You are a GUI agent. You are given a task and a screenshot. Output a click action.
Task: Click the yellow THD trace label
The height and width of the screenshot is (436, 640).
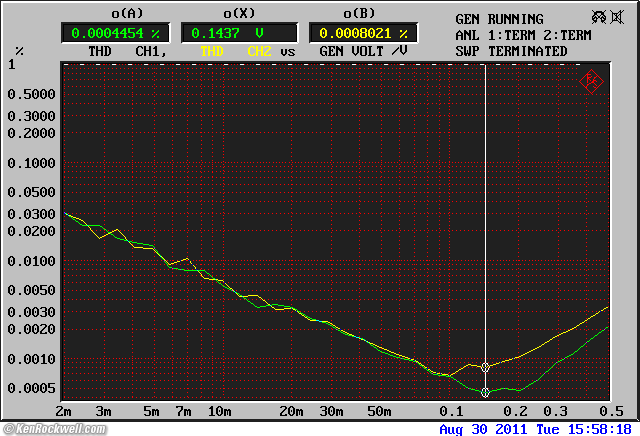(x=213, y=50)
